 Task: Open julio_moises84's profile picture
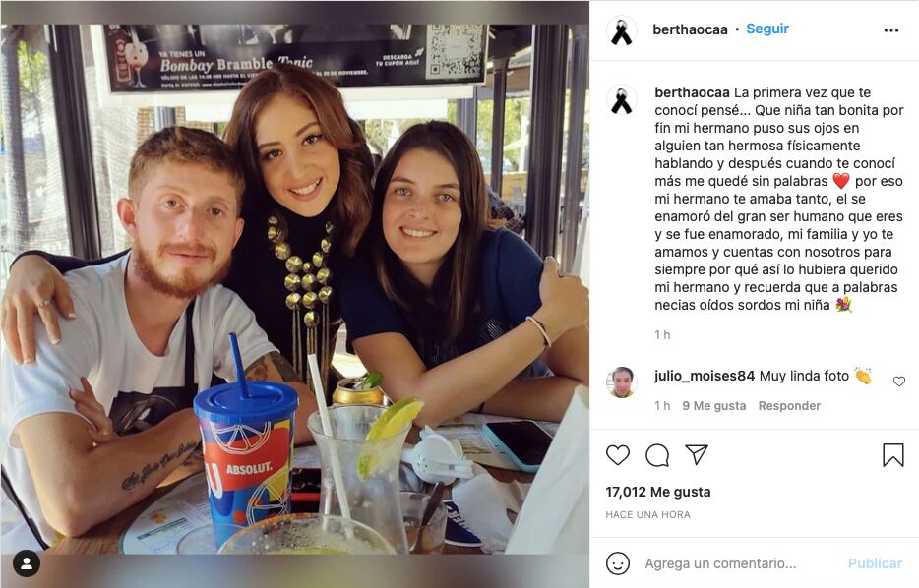[621, 382]
